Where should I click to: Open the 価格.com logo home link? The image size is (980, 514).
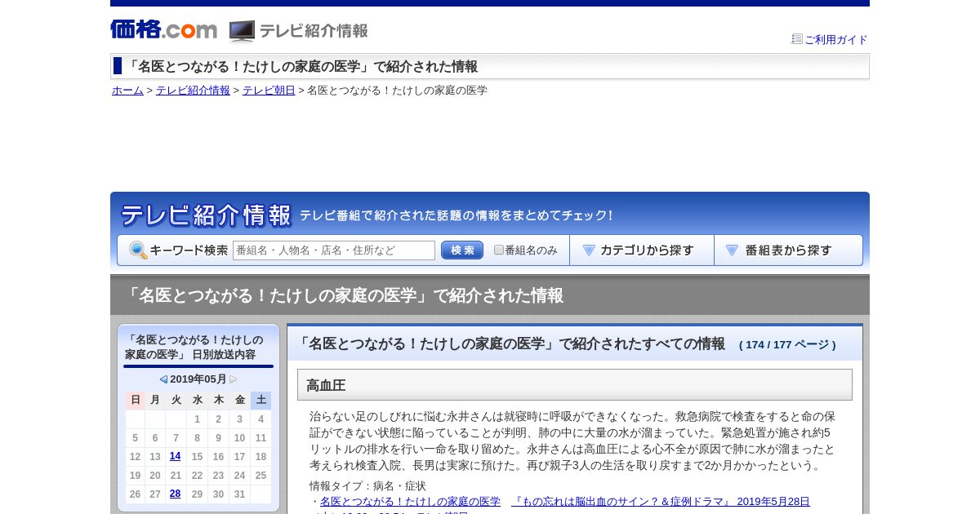pos(164,29)
